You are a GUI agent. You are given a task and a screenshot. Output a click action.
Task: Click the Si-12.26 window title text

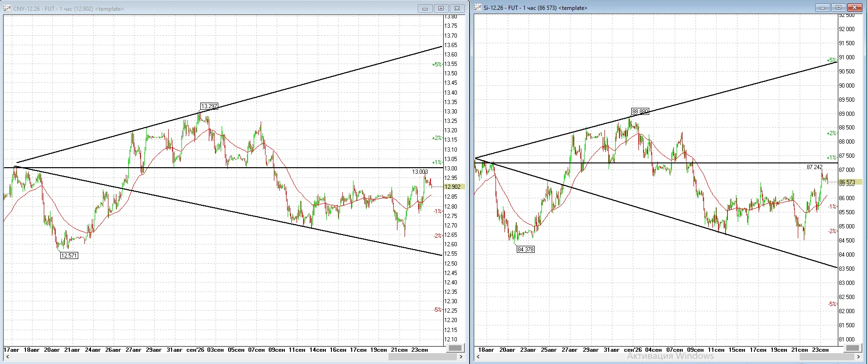[536, 8]
